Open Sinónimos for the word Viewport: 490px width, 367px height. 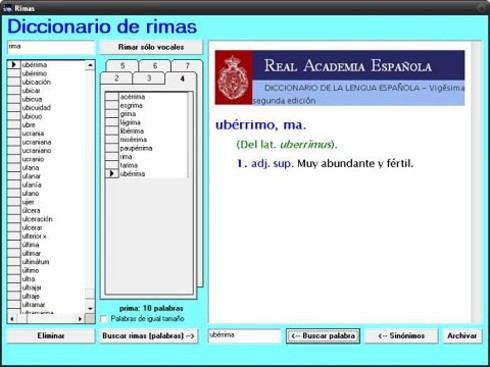pyautogui.click(x=401, y=336)
